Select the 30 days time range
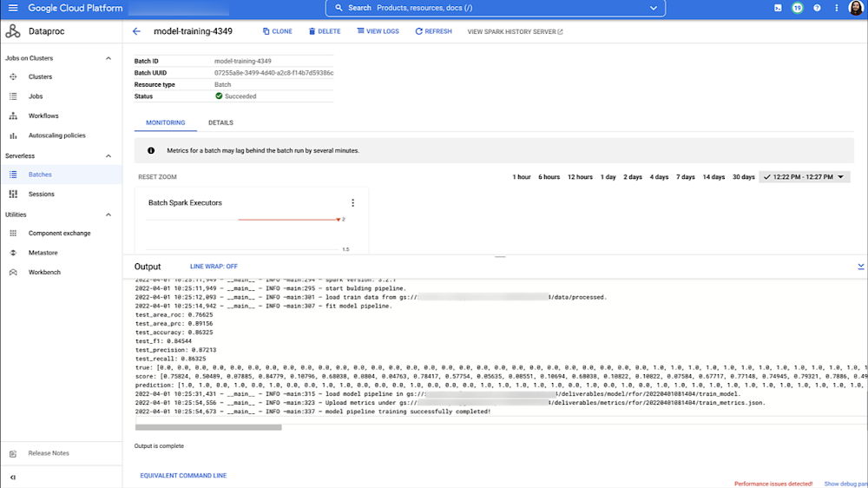The height and width of the screenshot is (488, 868). coord(744,177)
